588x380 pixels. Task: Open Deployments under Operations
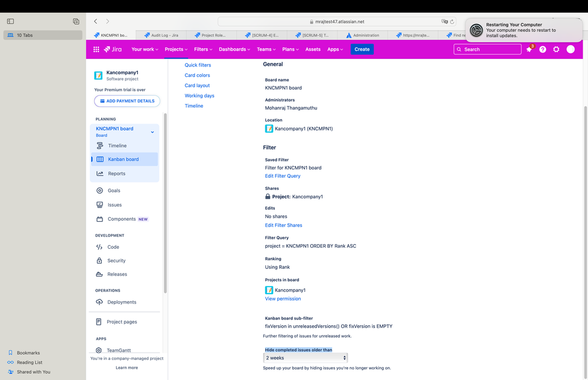point(100,302)
